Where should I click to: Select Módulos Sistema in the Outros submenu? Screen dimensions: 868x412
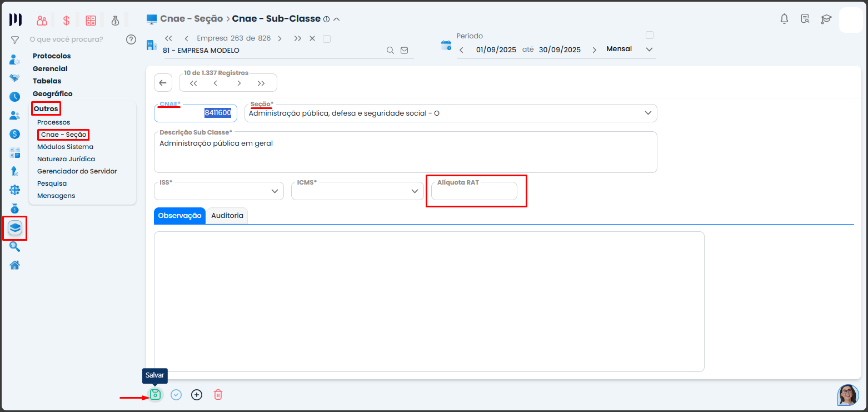click(66, 147)
